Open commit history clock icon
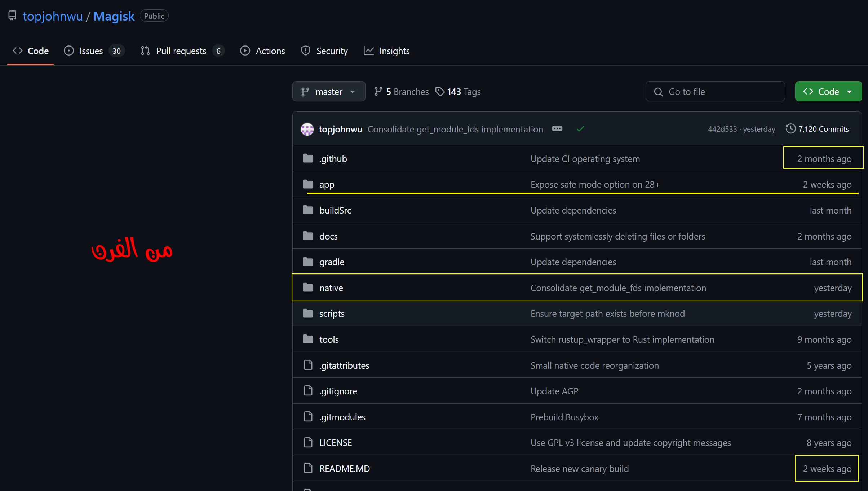This screenshot has width=868, height=491. click(x=790, y=129)
